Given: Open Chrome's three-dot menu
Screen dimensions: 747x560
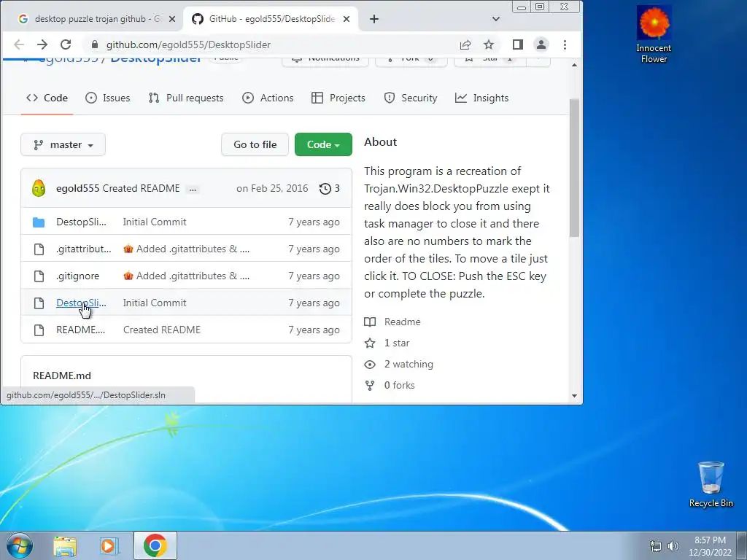Looking at the screenshot, I should (565, 44).
